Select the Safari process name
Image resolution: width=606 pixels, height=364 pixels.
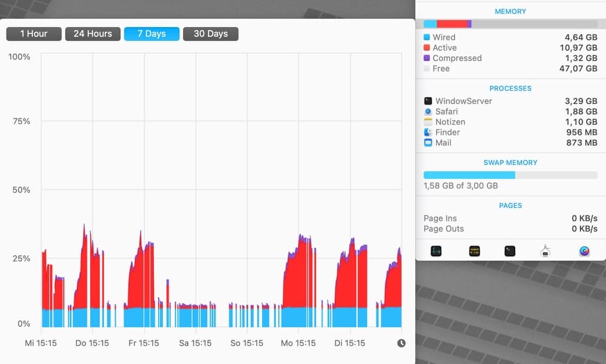[447, 112]
